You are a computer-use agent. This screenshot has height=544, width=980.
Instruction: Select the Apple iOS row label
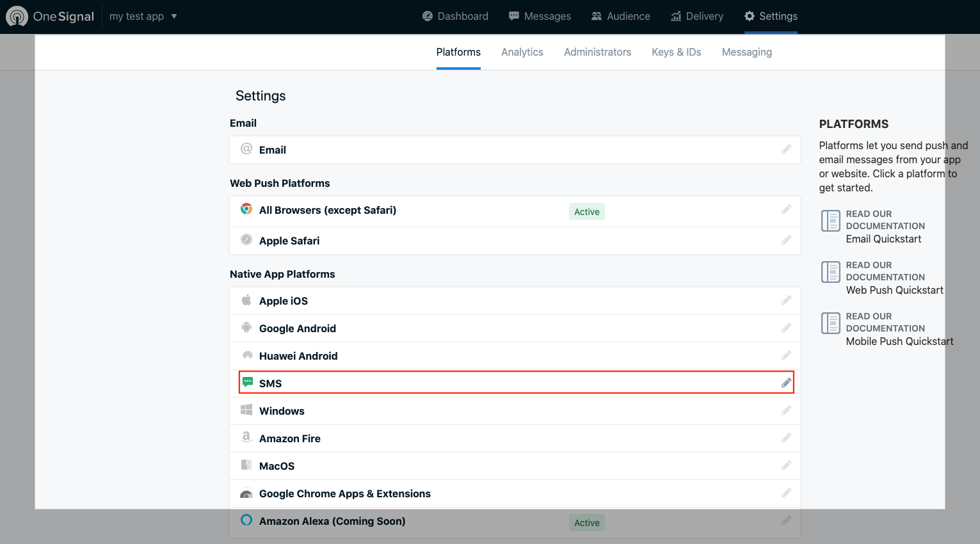(284, 301)
